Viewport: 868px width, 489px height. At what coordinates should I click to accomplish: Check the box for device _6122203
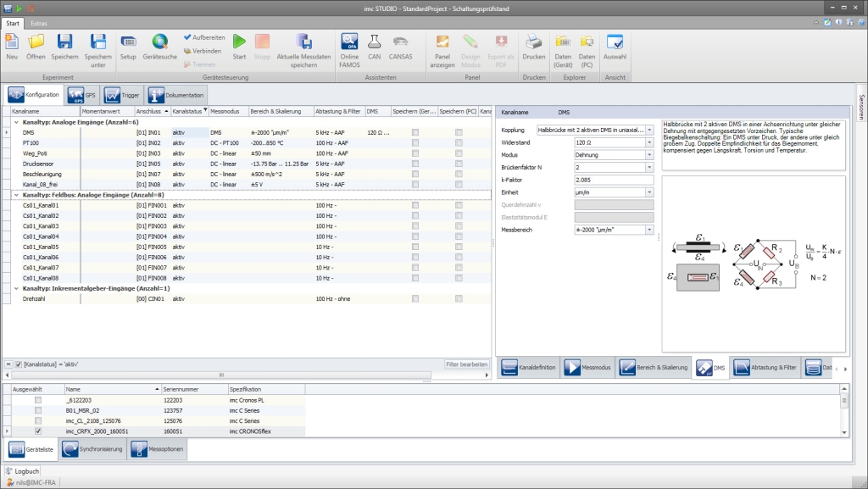(36, 398)
